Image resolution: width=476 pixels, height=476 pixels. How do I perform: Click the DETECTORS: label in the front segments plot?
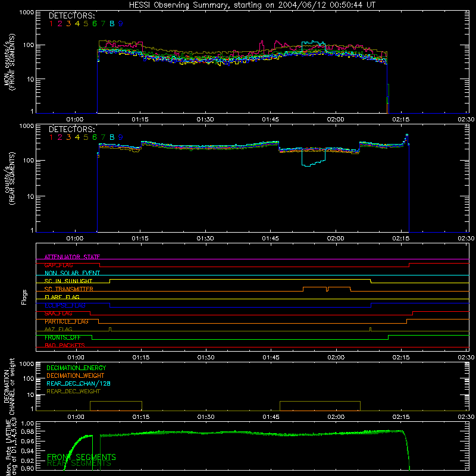pyautogui.click(x=71, y=15)
